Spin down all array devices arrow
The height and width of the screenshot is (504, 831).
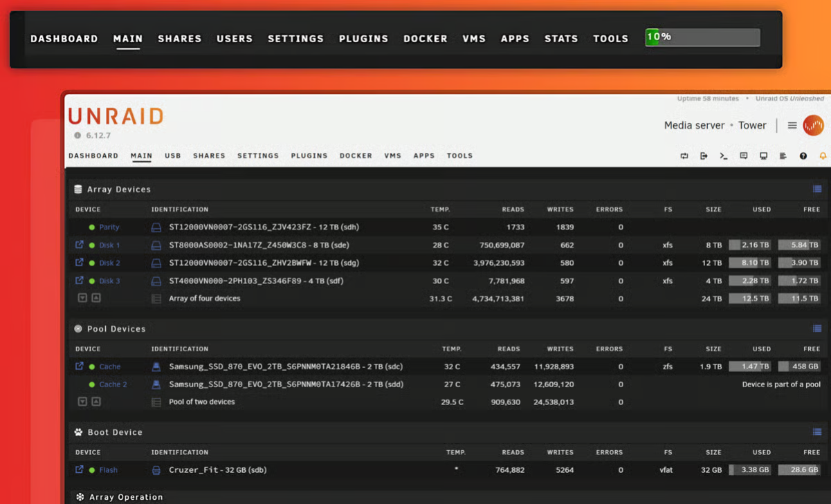[82, 298]
